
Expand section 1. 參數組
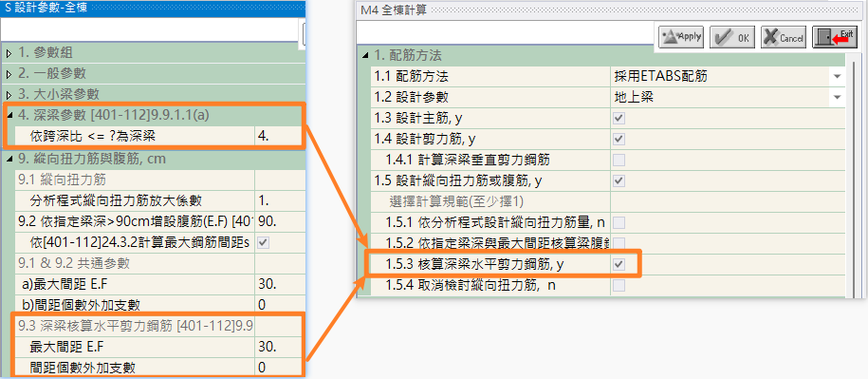point(9,53)
